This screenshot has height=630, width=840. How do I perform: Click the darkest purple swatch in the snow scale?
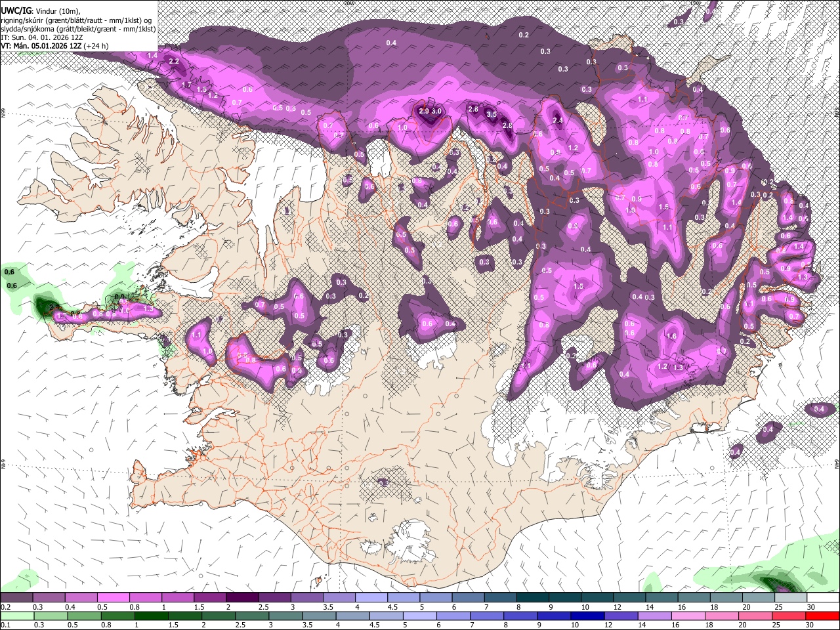pyautogui.click(x=241, y=597)
